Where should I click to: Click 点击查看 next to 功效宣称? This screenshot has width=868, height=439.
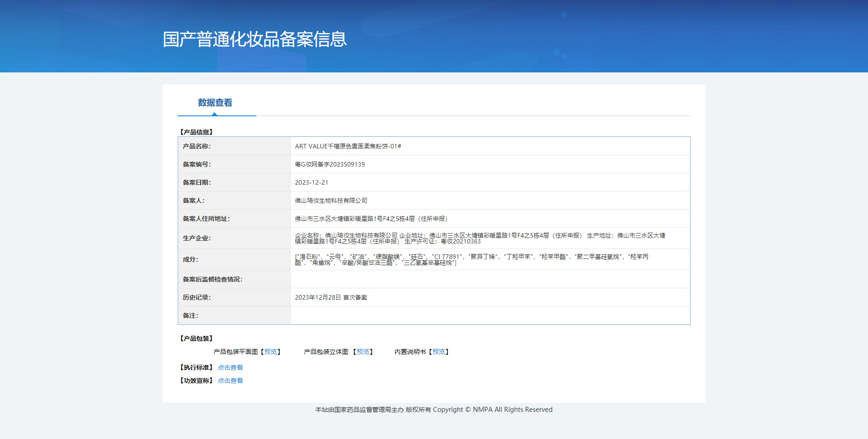pyautogui.click(x=230, y=381)
